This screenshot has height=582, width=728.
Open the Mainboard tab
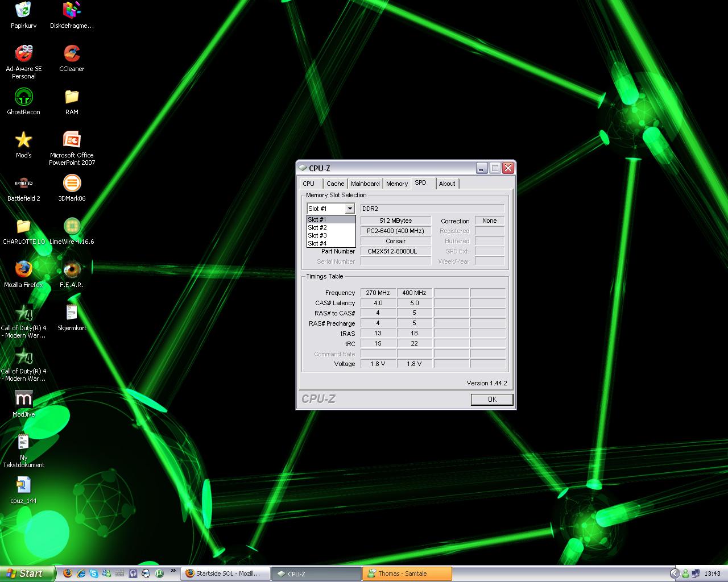(365, 184)
